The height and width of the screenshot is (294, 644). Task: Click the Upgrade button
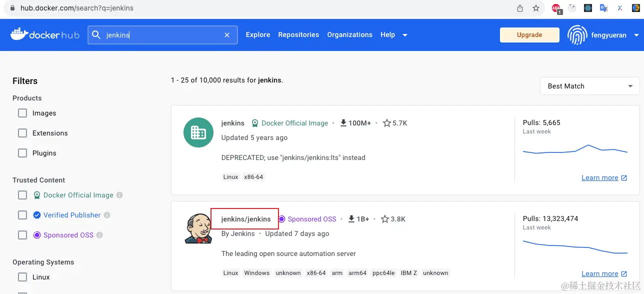click(529, 35)
